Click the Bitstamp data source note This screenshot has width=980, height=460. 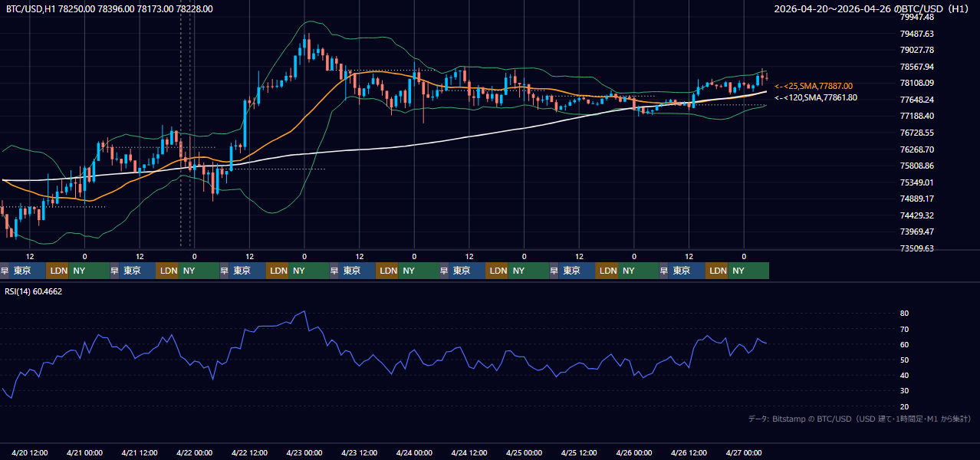[860, 419]
